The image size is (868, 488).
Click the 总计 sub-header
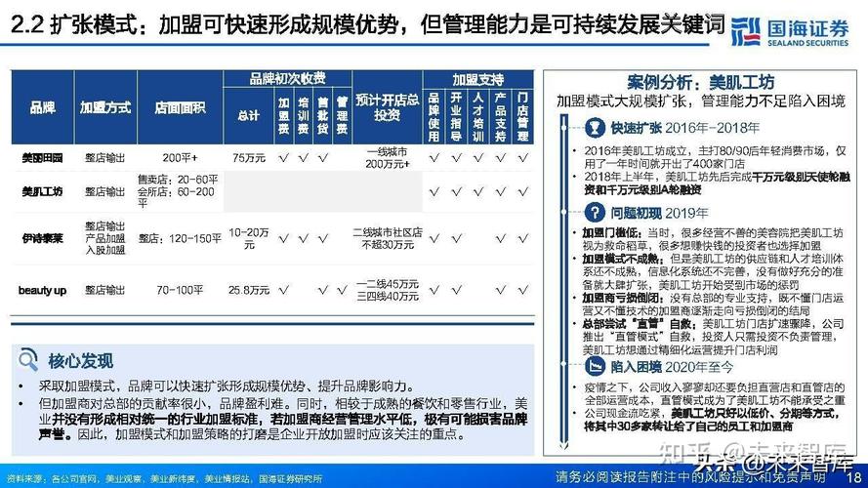249,115
